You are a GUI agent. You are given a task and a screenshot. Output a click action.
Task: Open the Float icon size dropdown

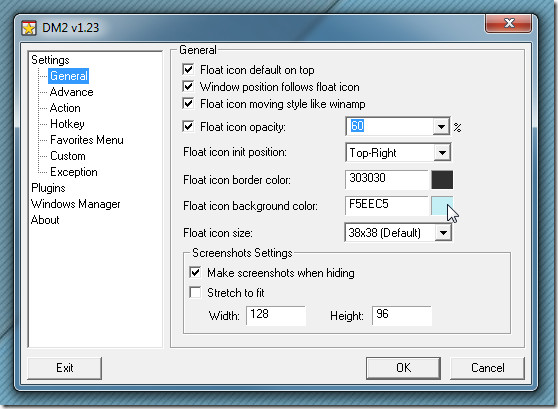(x=443, y=233)
